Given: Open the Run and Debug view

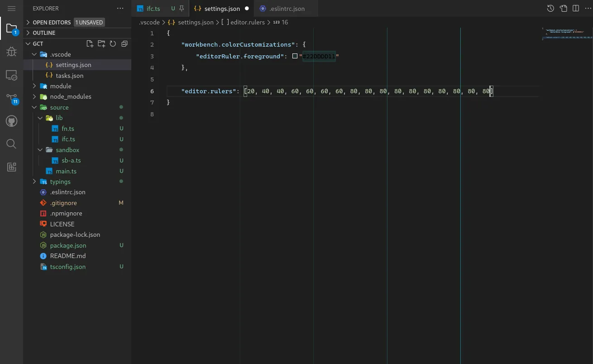Looking at the screenshot, I should [x=11, y=52].
